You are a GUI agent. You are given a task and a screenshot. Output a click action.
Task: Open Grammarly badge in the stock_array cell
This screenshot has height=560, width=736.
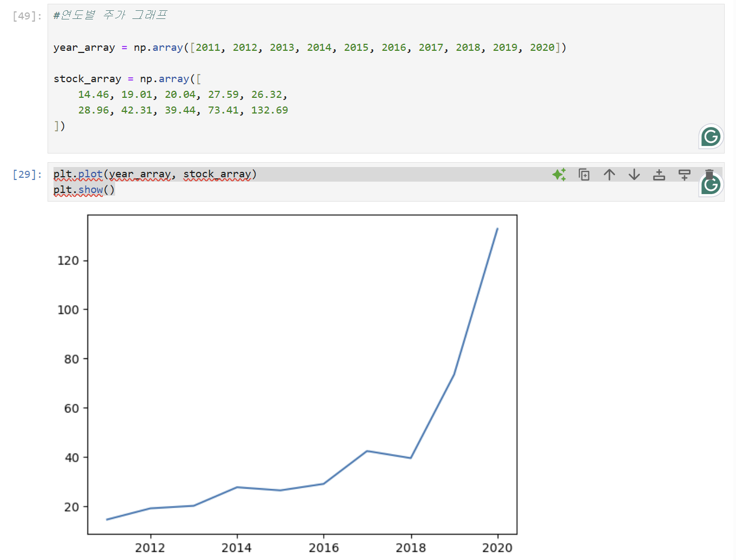pos(711,137)
